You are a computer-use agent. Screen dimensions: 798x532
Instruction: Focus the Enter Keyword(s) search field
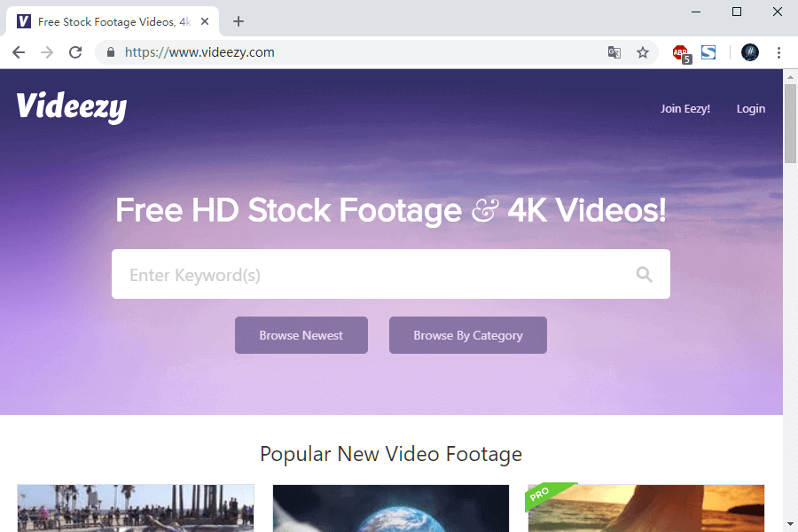pos(372,275)
